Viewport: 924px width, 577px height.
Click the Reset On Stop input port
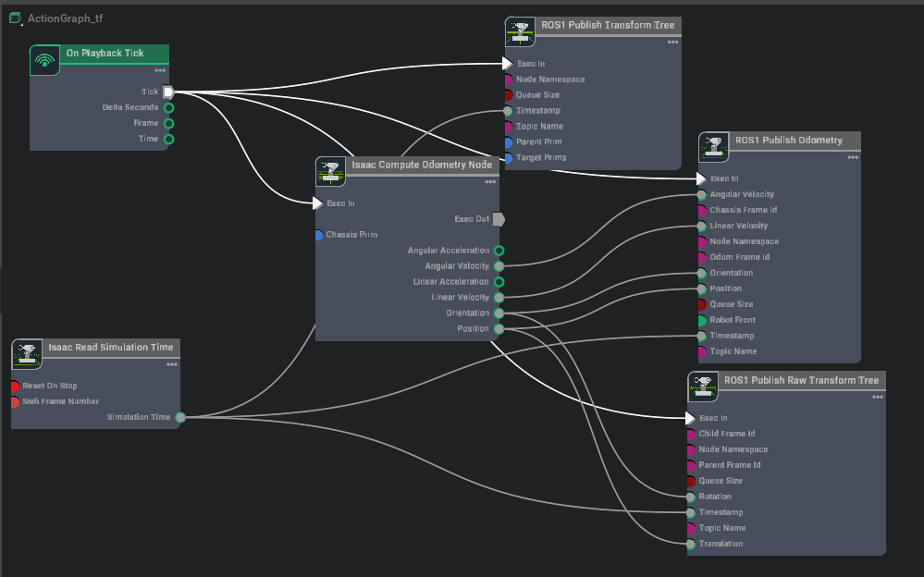15,386
